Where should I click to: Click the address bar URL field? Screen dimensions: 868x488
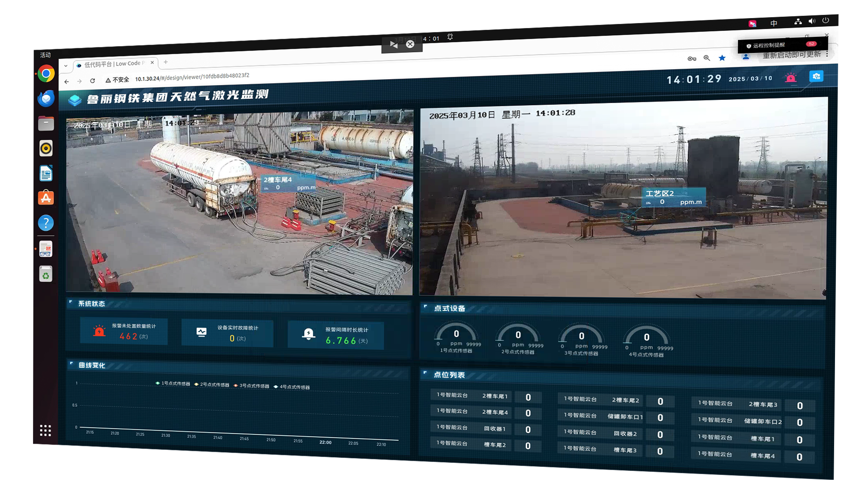[x=192, y=77]
